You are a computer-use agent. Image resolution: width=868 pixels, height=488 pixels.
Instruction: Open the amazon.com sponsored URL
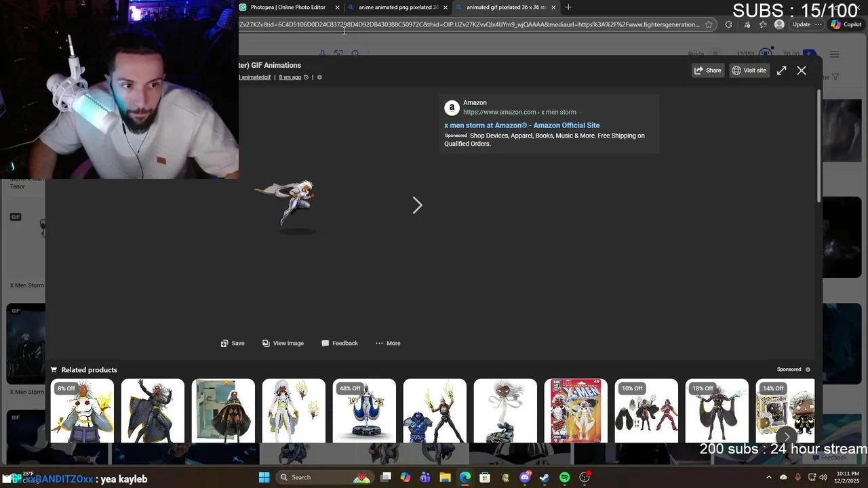click(519, 113)
